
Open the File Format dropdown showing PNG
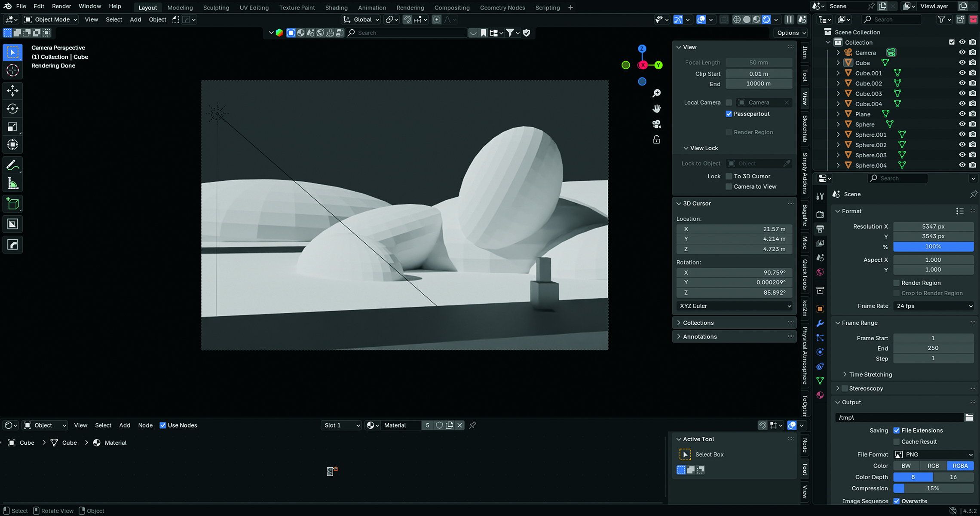tap(933, 454)
